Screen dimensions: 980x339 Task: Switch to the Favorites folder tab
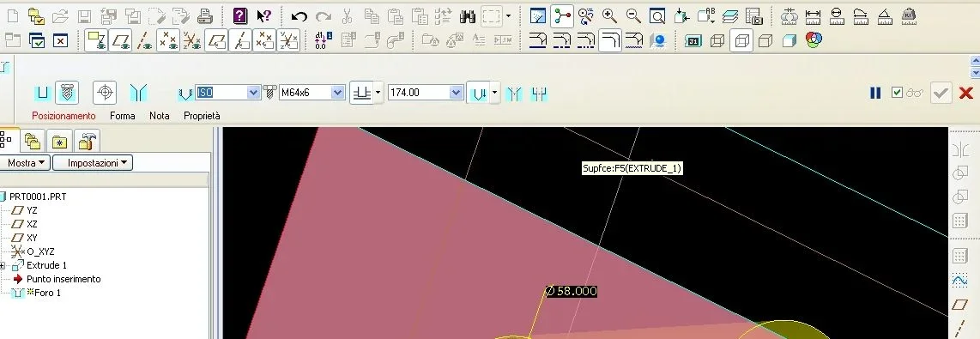point(60,141)
